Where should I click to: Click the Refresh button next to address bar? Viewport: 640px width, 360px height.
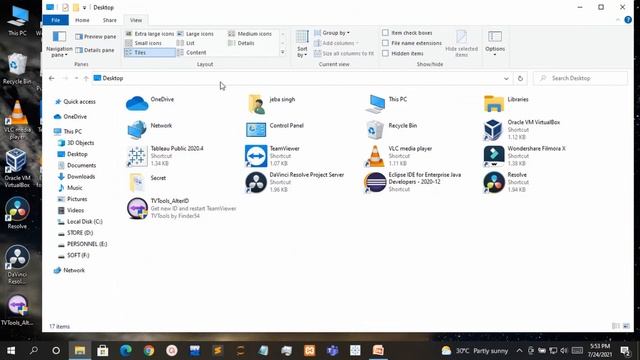(x=520, y=78)
